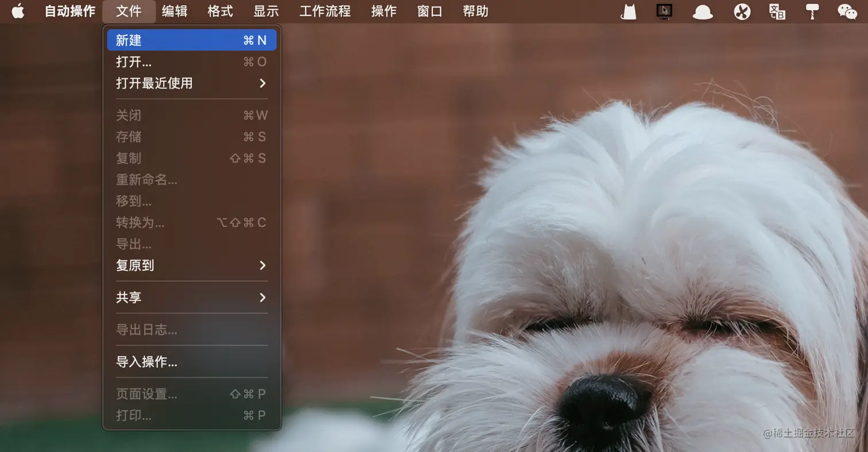
Task: Expand the 复原到 submenu
Action: pos(192,265)
